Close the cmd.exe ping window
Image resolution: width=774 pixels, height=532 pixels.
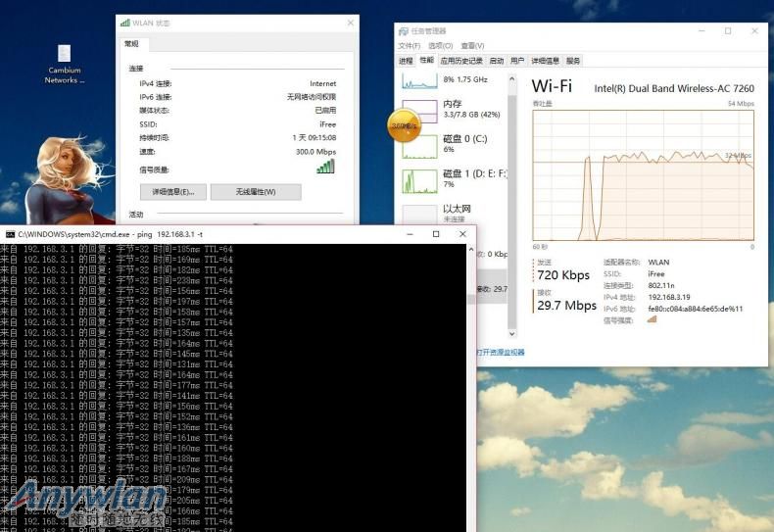[x=462, y=234]
